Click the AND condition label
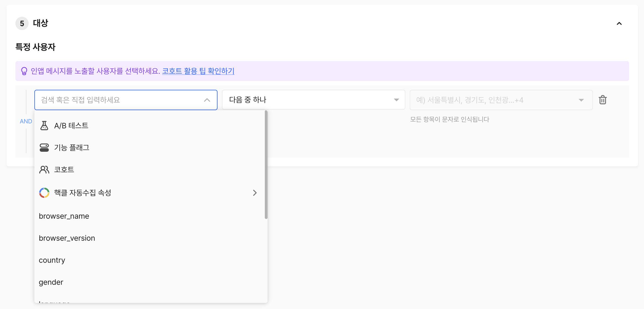Viewport: 644px width, 309px height. (x=26, y=121)
